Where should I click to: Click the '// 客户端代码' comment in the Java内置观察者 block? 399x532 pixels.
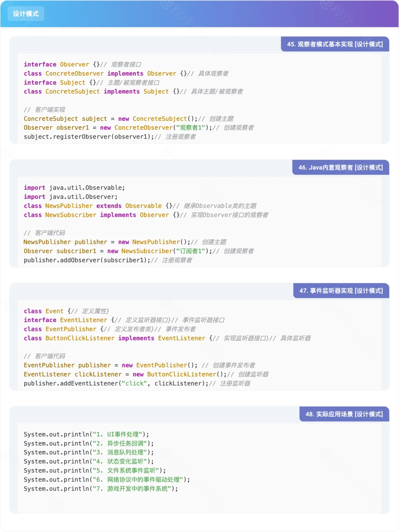(x=44, y=233)
